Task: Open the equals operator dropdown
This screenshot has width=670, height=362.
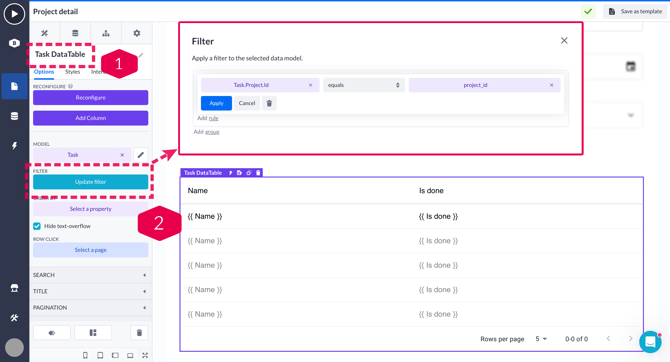Action: pyautogui.click(x=364, y=85)
